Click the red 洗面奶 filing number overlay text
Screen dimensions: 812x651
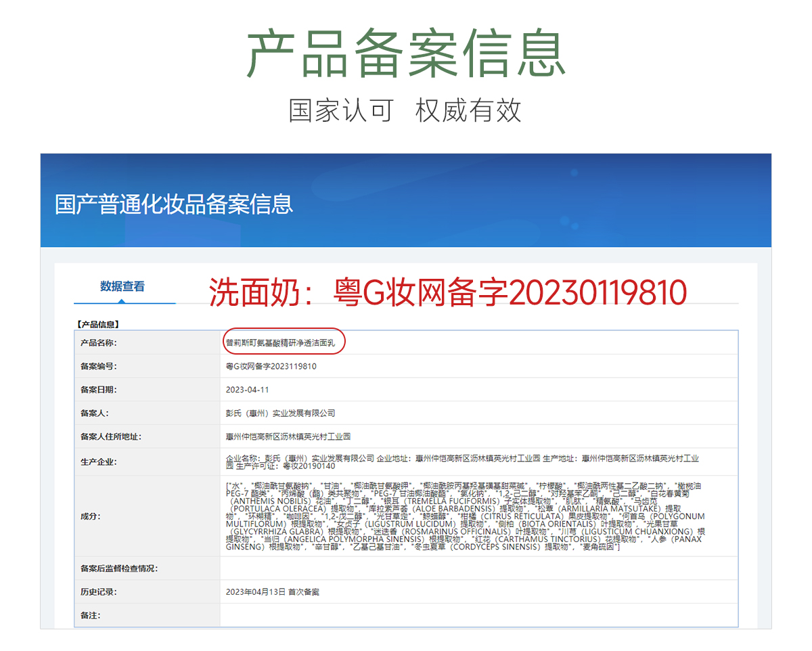point(447,292)
